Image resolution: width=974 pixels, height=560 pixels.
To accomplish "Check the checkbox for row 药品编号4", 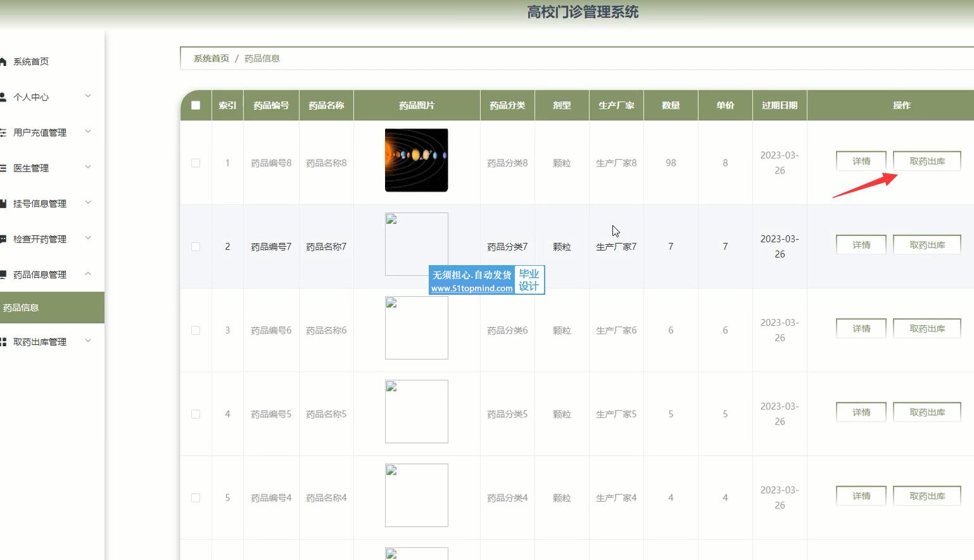I will coord(196,498).
